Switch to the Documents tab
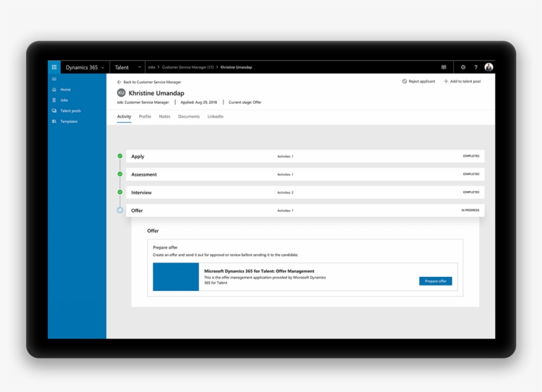Screen dimensions: 542x392 (188, 116)
